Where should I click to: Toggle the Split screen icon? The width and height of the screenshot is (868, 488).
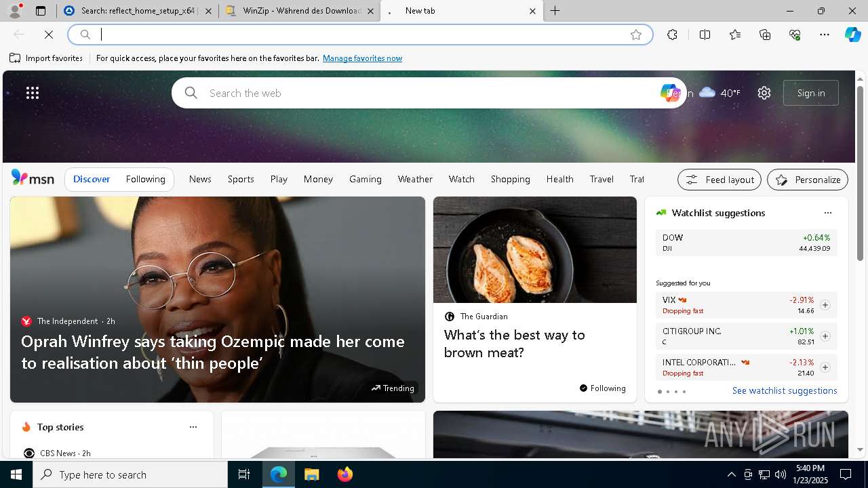[705, 35]
